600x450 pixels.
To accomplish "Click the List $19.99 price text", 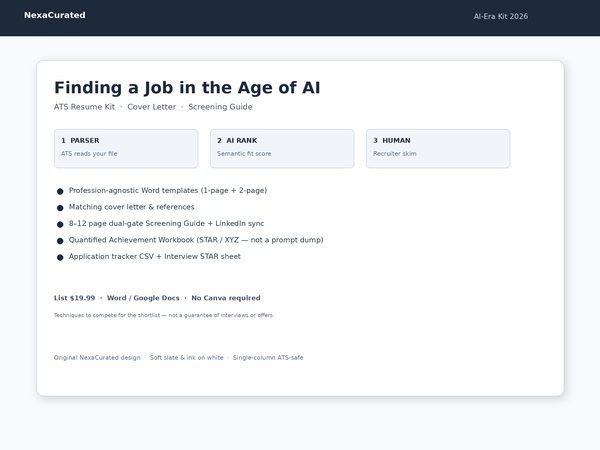I will point(74,298).
